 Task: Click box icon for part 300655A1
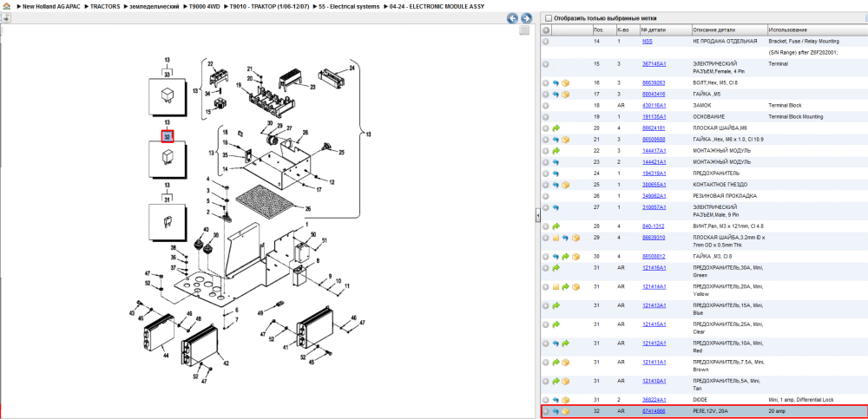pyautogui.click(x=566, y=184)
